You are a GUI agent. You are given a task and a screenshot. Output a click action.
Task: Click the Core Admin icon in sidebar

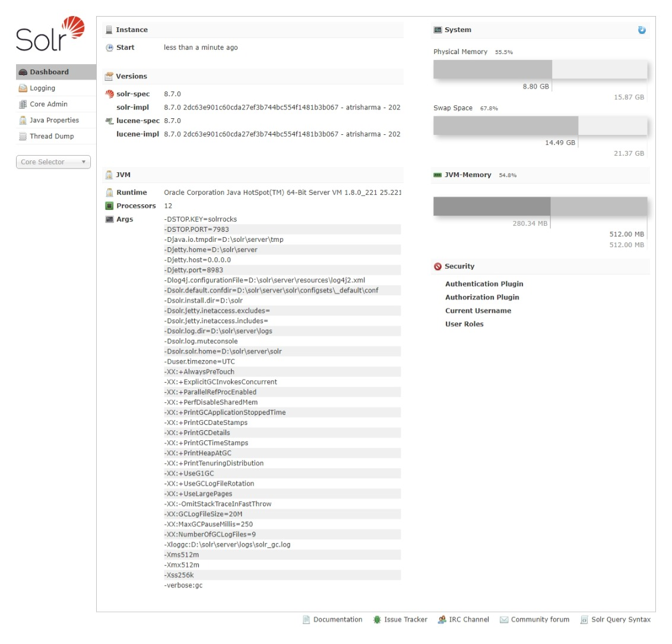click(x=23, y=104)
